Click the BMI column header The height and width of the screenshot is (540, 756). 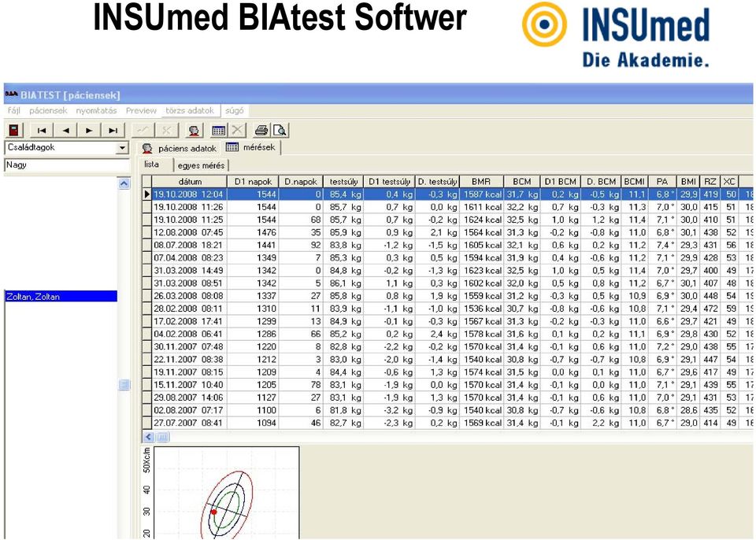[x=688, y=181]
